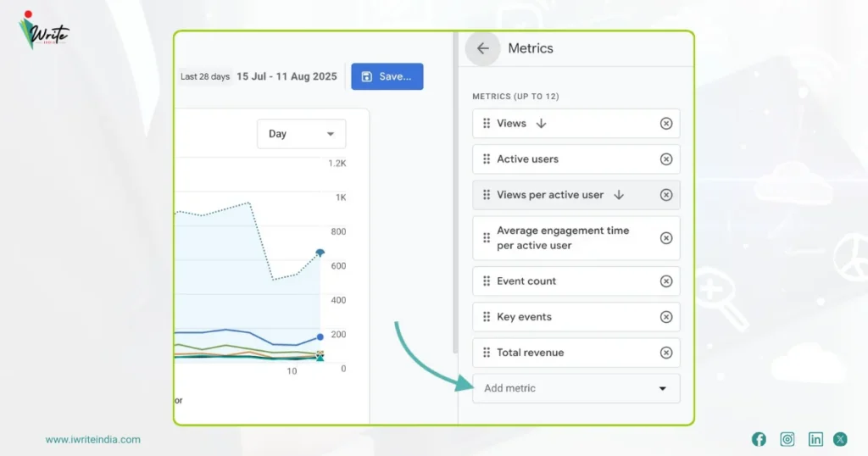Open the Add metric dropdown

pyautogui.click(x=576, y=388)
